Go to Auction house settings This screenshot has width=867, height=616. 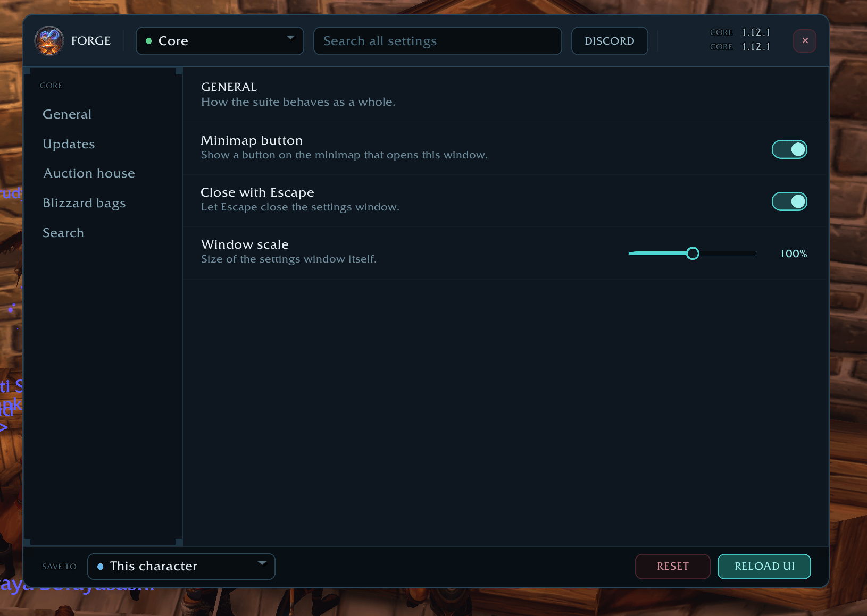[89, 173]
